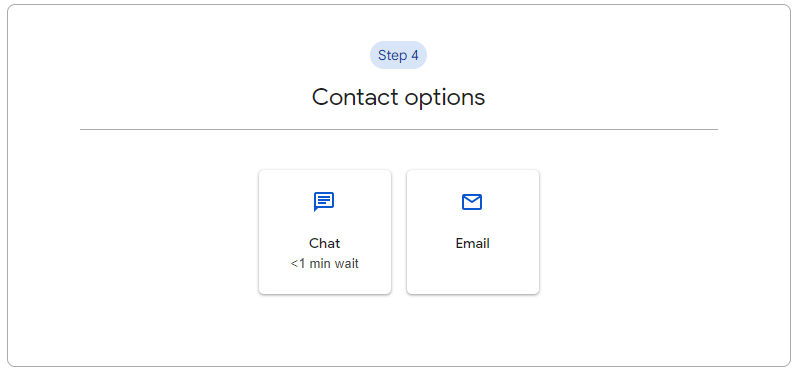Screen dimensions: 796x374
Task: Pick the Email tile to contact support
Action: tap(473, 232)
